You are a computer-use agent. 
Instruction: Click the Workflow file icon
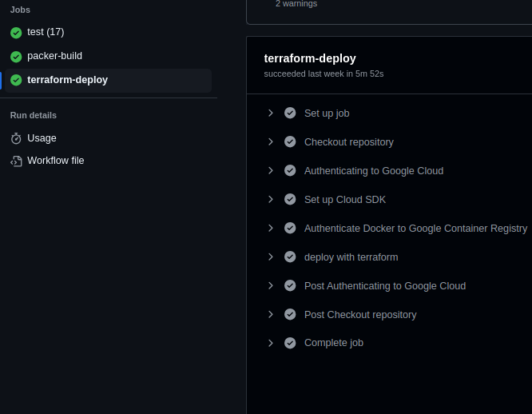[x=16, y=161]
